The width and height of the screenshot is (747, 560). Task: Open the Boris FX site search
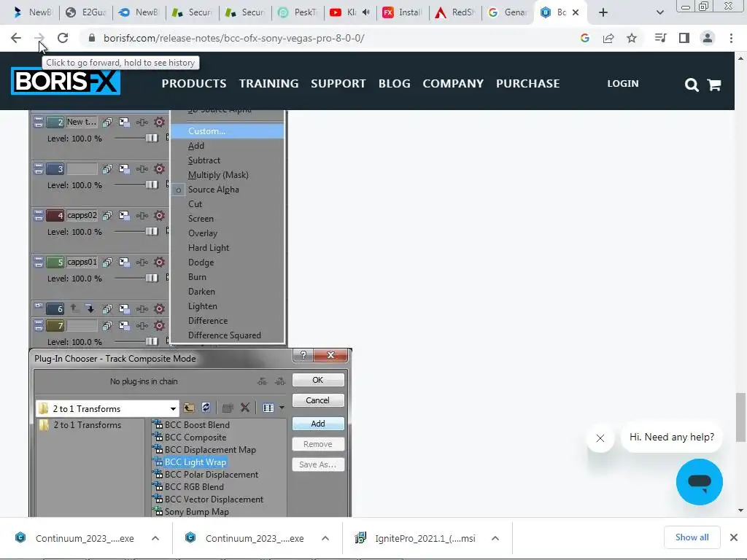[692, 85]
